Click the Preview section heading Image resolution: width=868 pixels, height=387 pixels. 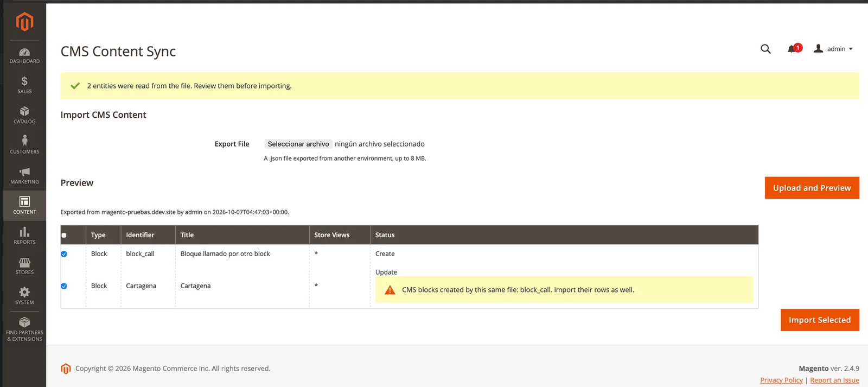click(x=77, y=183)
